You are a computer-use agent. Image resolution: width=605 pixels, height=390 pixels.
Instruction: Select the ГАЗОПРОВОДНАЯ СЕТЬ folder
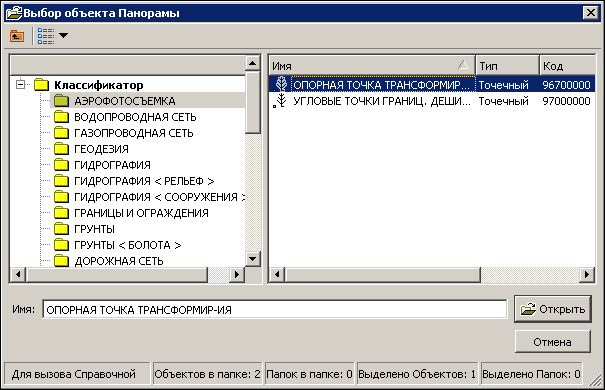(134, 133)
